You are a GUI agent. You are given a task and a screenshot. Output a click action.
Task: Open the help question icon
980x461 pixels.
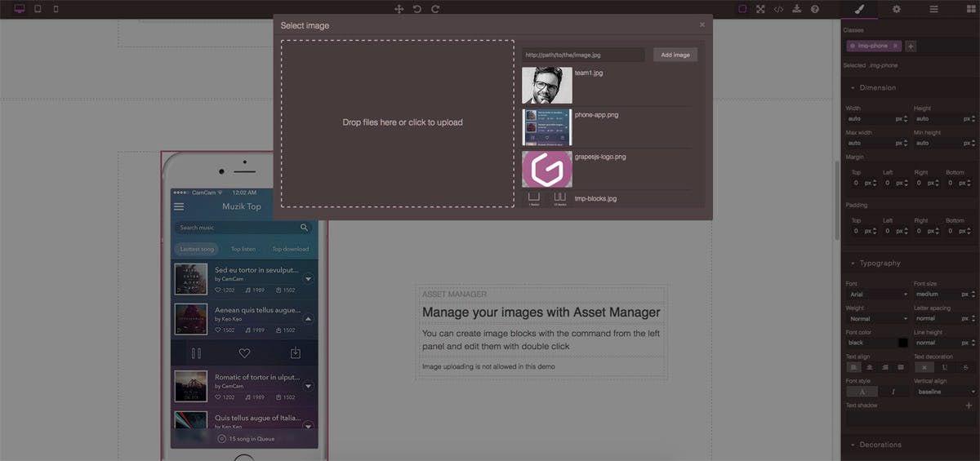pyautogui.click(x=815, y=9)
